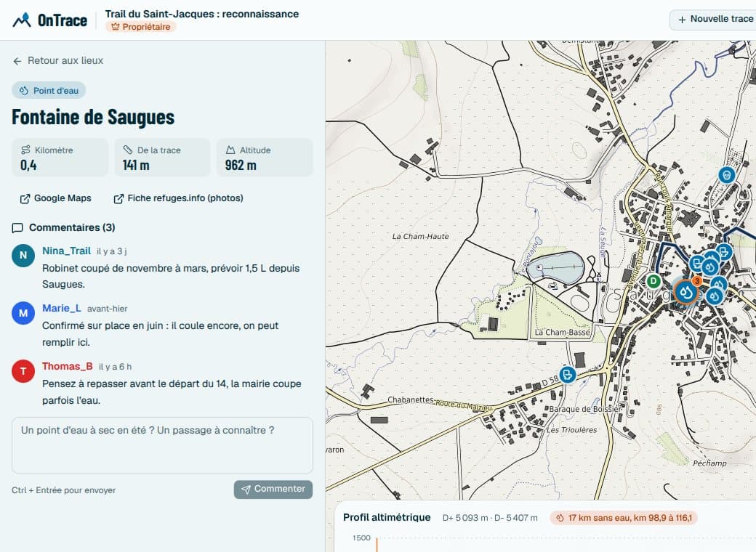Click the water-drop icon in Point d'eau tag
Viewport: 756px width, 552px height.
click(x=23, y=91)
